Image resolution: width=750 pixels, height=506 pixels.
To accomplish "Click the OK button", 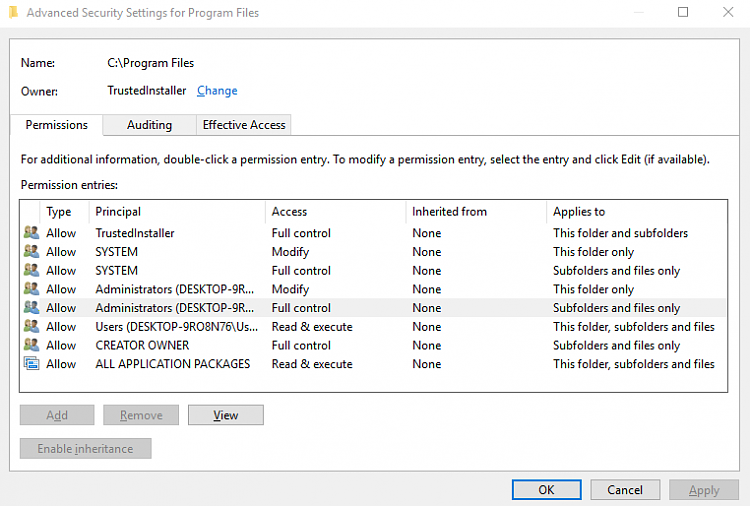I will (546, 490).
